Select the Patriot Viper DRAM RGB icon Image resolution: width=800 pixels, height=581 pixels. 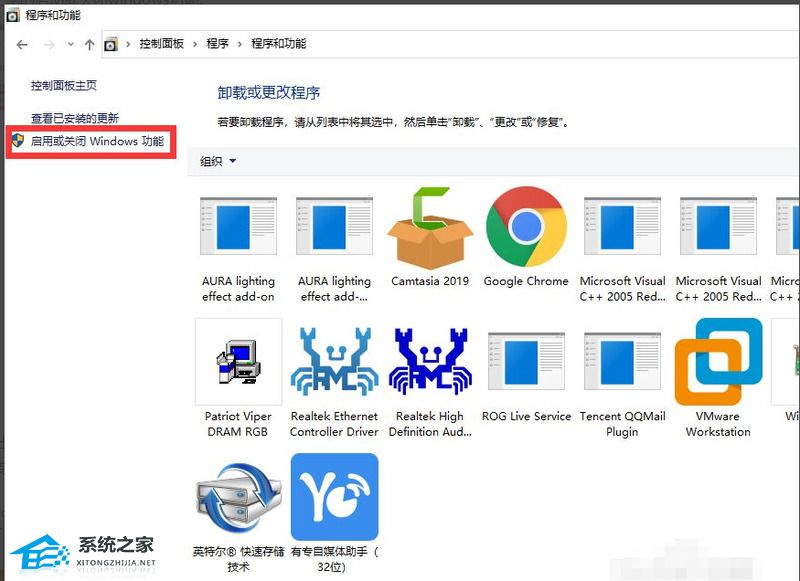238,362
